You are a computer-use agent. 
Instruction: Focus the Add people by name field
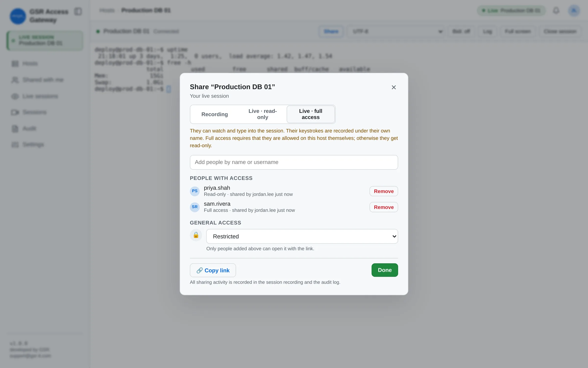pos(294,162)
